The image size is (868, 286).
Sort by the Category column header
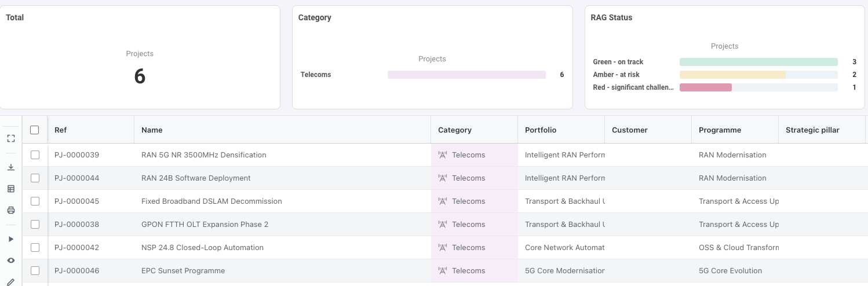pos(475,130)
